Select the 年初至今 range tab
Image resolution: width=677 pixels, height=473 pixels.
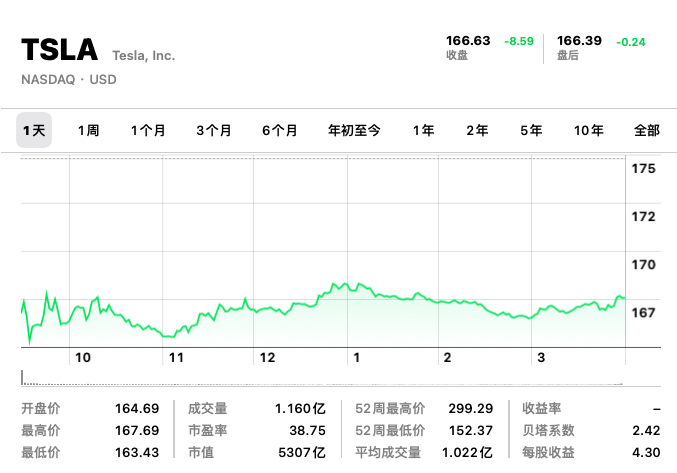(x=355, y=130)
